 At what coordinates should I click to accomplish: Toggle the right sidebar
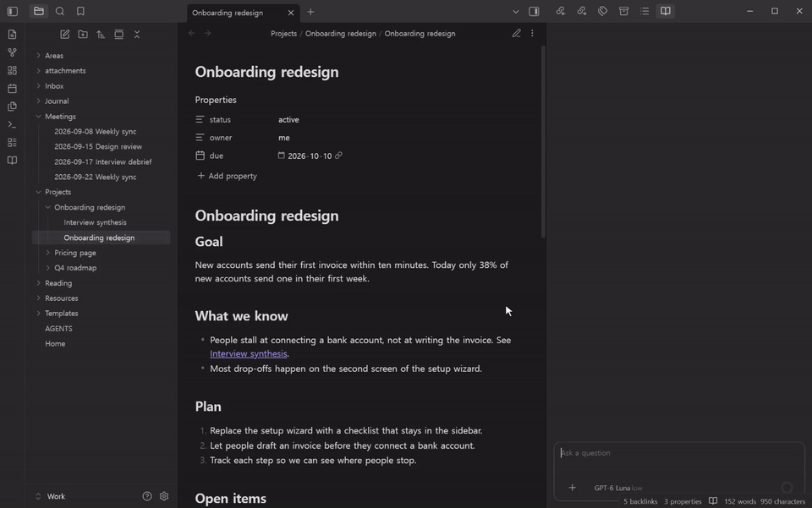[534, 11]
